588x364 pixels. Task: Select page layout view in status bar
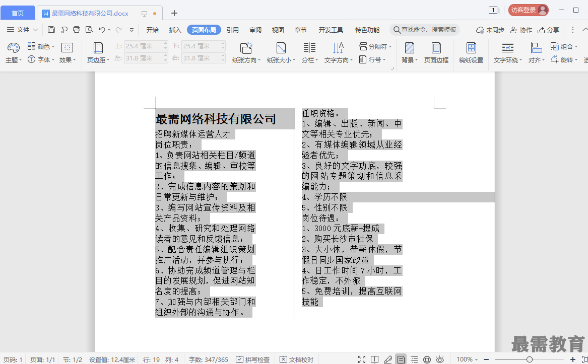pyautogui.click(x=401, y=359)
